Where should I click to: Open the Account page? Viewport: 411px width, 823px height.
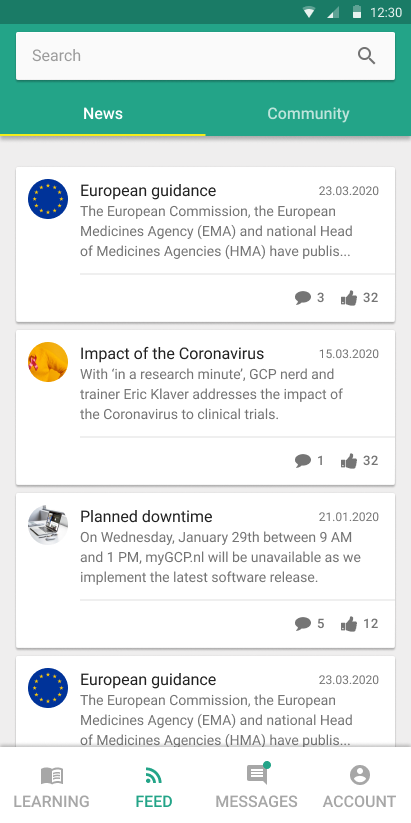(360, 787)
